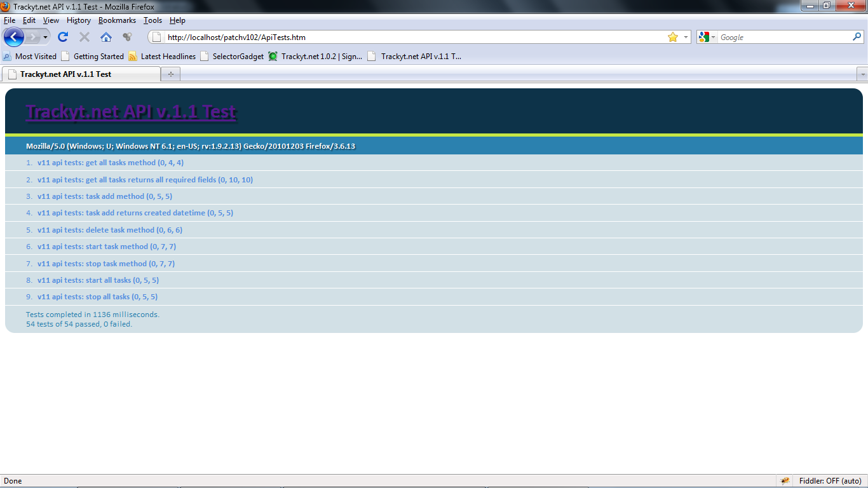Click the Most Visited bookmark icon
The width and height of the screenshot is (868, 488).
tap(8, 56)
